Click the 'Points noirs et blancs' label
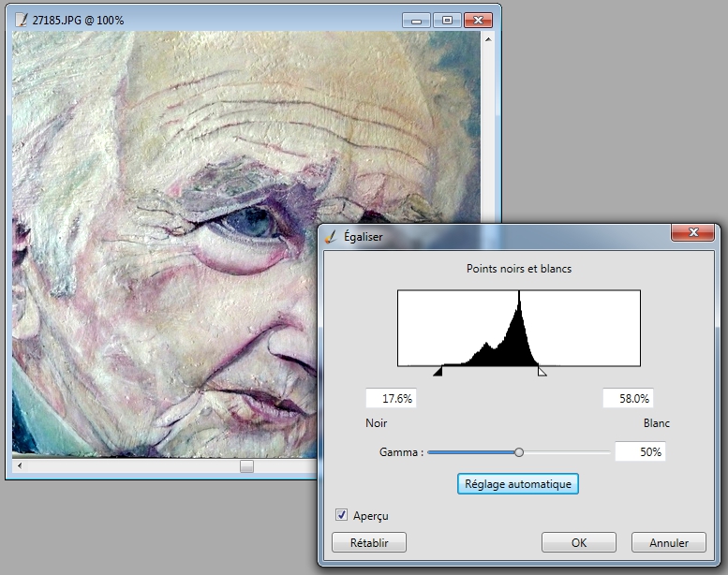Screen dimensions: 728x575 (x=519, y=269)
